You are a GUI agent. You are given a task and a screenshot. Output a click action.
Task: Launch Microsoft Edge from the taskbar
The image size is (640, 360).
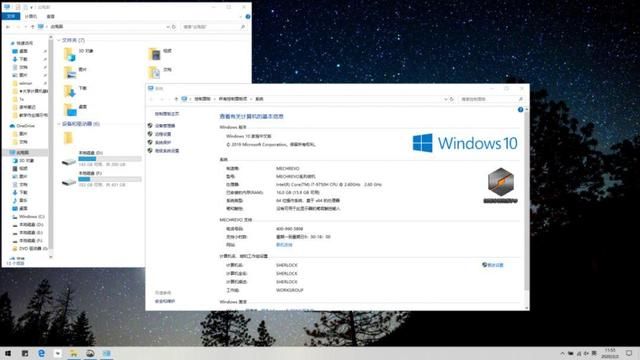(41, 353)
